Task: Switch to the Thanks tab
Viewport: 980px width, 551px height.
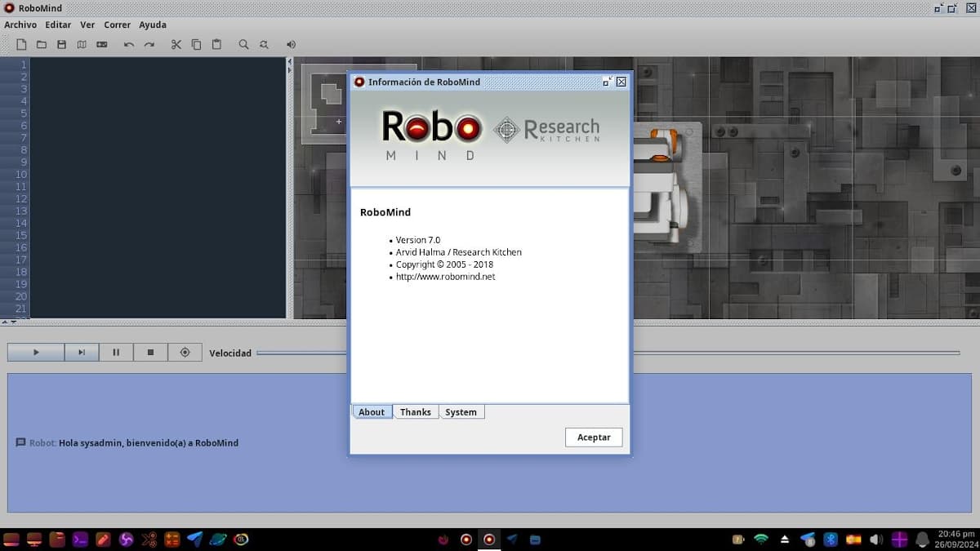Action: [x=415, y=412]
